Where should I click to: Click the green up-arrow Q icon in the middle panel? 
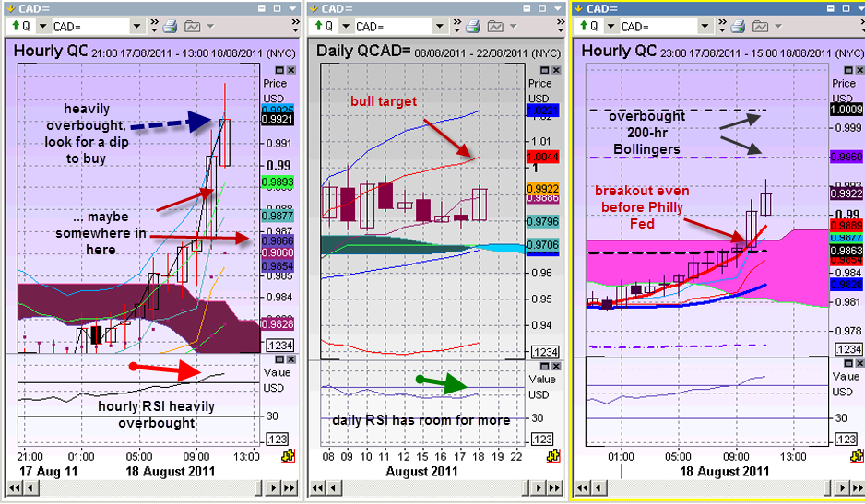(x=317, y=27)
